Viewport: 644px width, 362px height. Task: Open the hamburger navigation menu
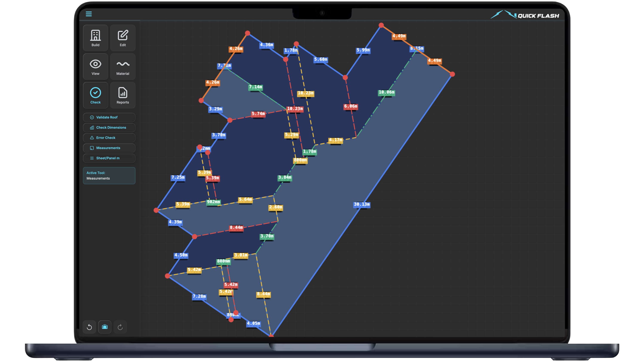(x=89, y=14)
